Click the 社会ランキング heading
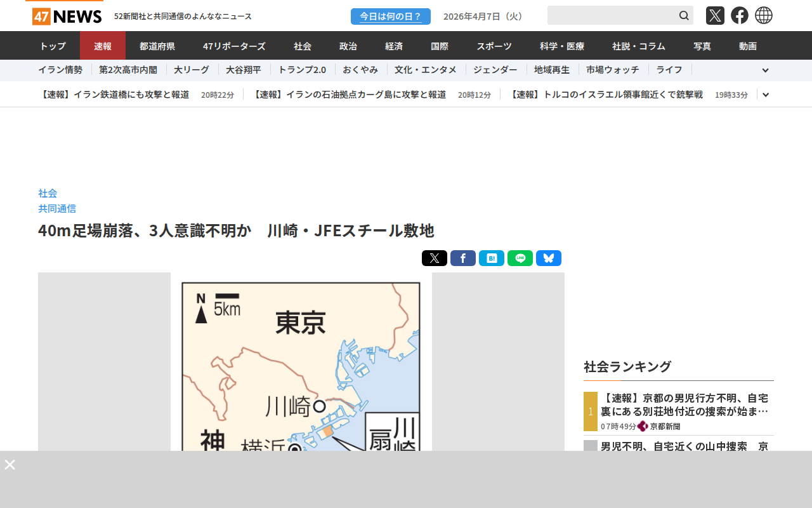 (627, 366)
